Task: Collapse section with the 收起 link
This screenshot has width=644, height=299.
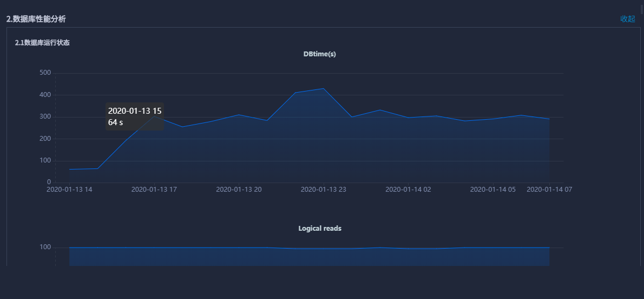Action: click(627, 19)
